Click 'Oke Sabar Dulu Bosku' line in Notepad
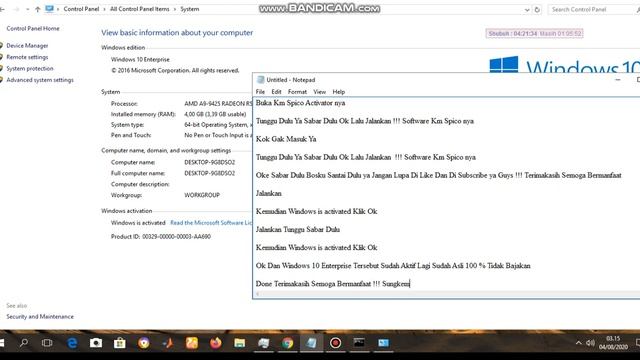640x360 pixels. [x=438, y=176]
